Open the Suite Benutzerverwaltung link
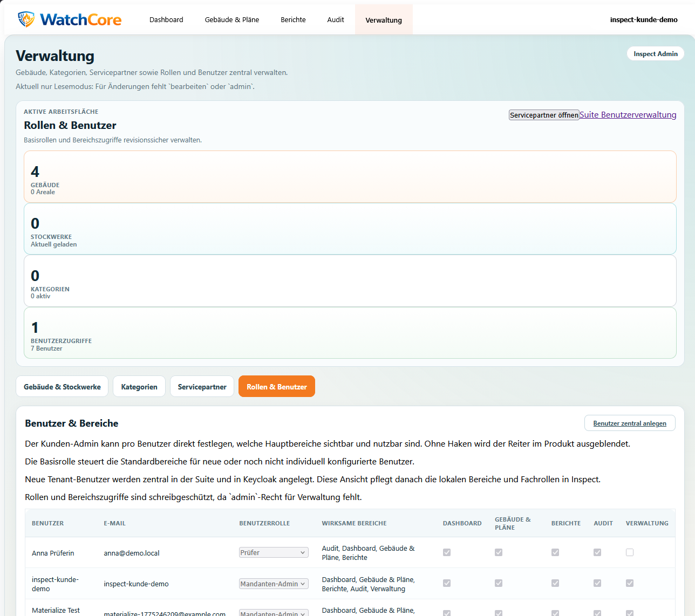Image resolution: width=695 pixels, height=616 pixels. coord(628,114)
